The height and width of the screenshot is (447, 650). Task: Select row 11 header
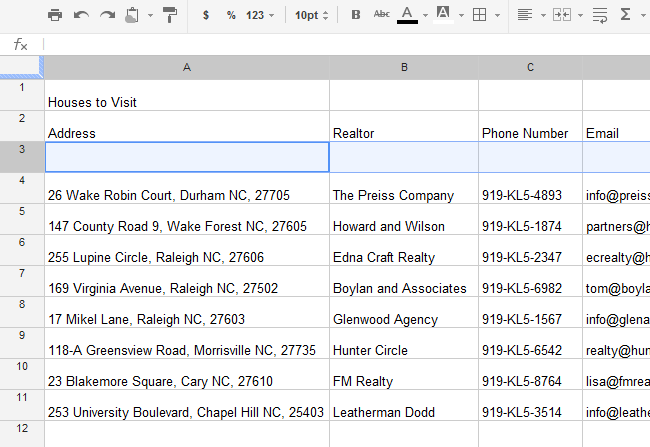pyautogui.click(x=22, y=405)
